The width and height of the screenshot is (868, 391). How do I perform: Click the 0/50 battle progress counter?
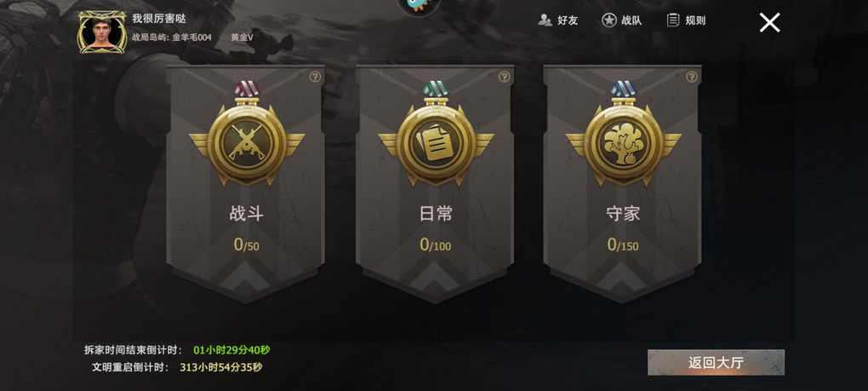click(246, 244)
